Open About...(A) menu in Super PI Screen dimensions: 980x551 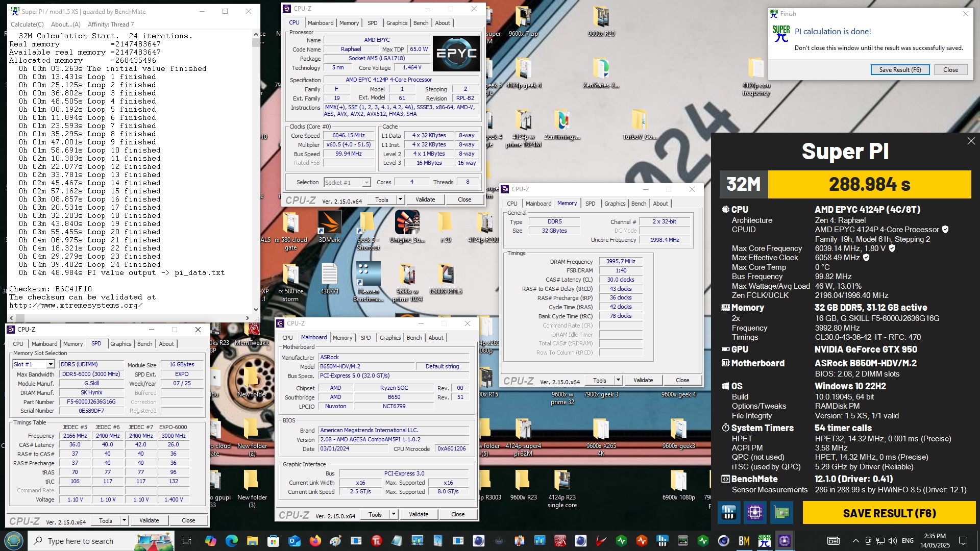click(66, 24)
